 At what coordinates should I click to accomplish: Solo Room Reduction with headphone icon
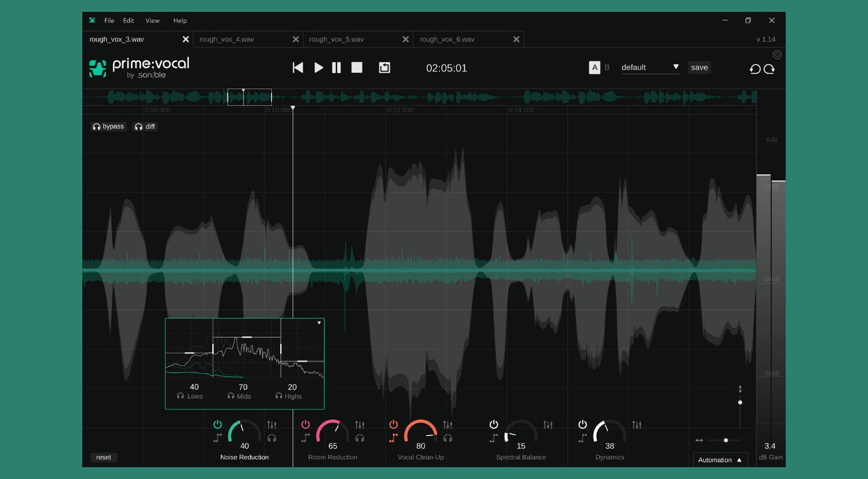coord(360,438)
